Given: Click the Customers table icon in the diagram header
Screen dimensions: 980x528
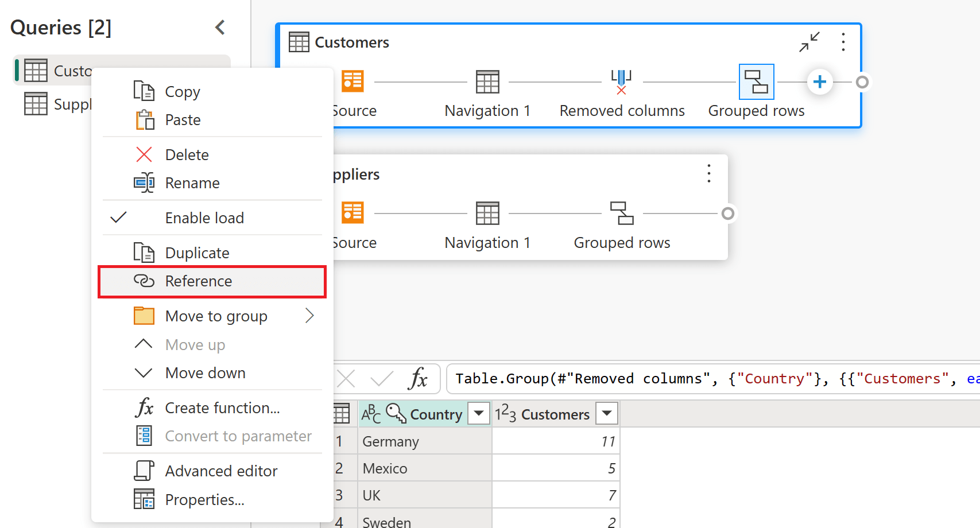Looking at the screenshot, I should pos(298,41).
